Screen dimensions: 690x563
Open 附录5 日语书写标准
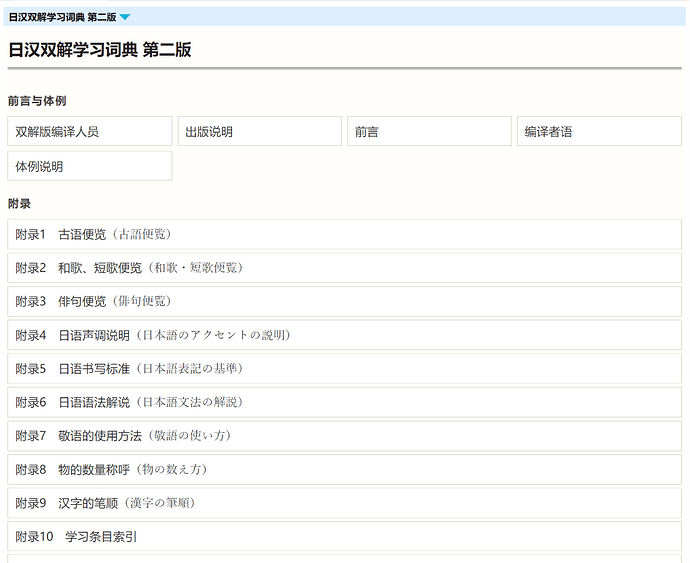(x=345, y=368)
